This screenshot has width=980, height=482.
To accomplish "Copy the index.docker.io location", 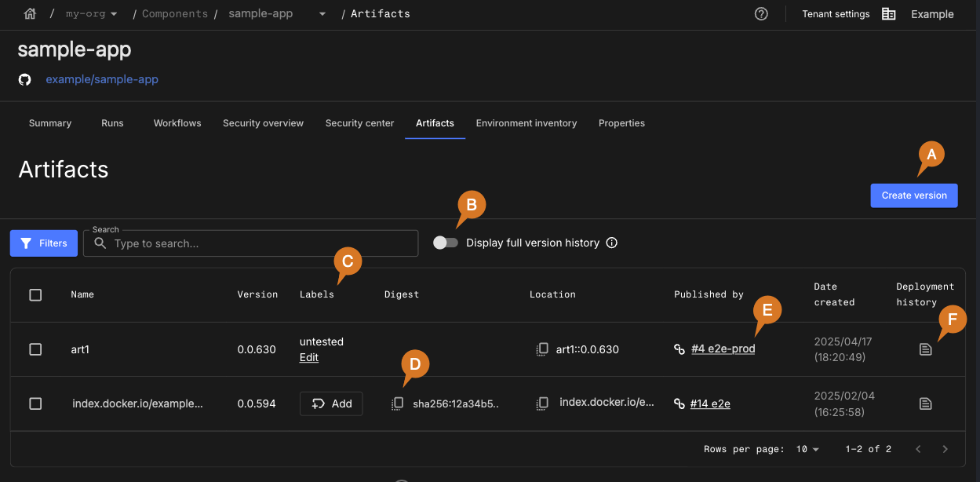I will tap(541, 403).
